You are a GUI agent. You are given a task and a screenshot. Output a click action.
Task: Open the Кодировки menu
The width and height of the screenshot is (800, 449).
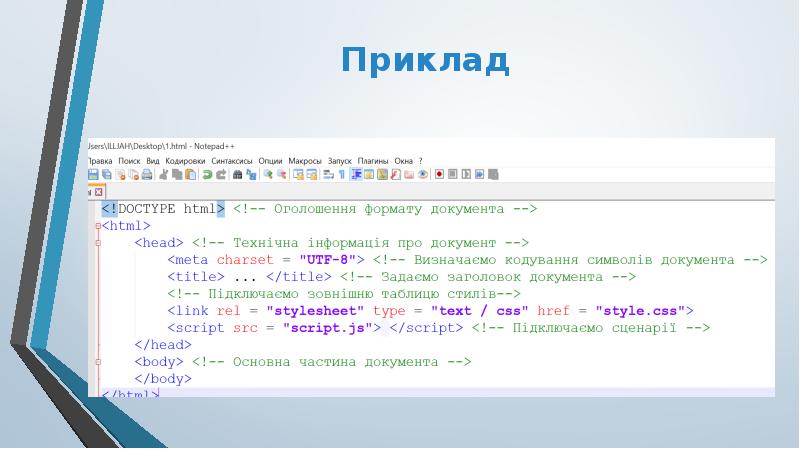click(x=185, y=161)
